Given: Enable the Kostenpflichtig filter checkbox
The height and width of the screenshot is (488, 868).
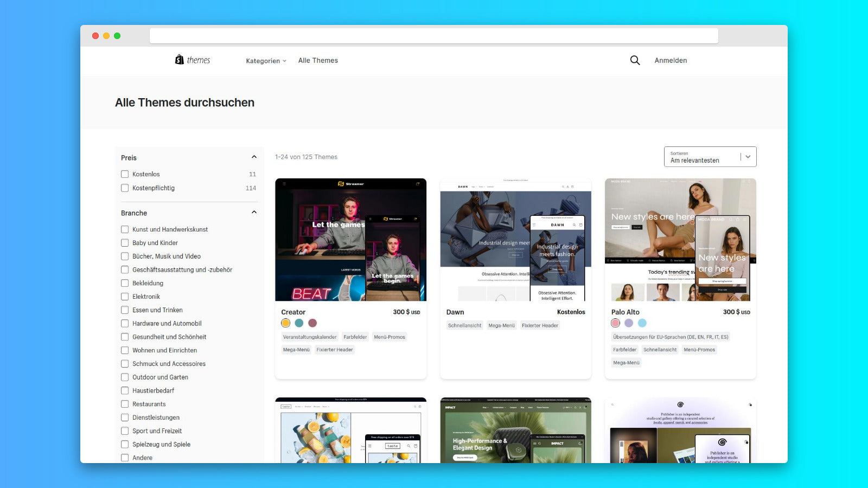Looking at the screenshot, I should pyautogui.click(x=125, y=188).
